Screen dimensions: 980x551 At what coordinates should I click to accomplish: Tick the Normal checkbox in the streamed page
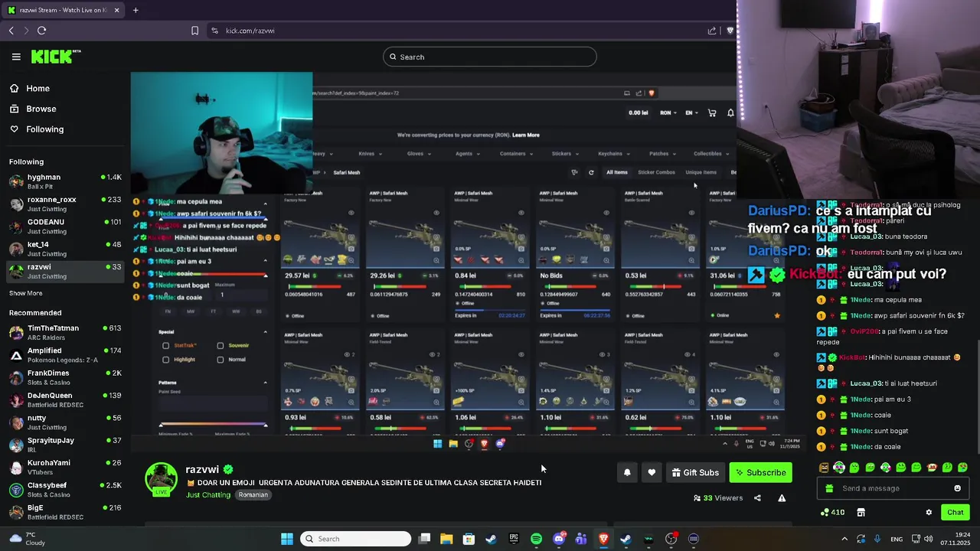220,360
